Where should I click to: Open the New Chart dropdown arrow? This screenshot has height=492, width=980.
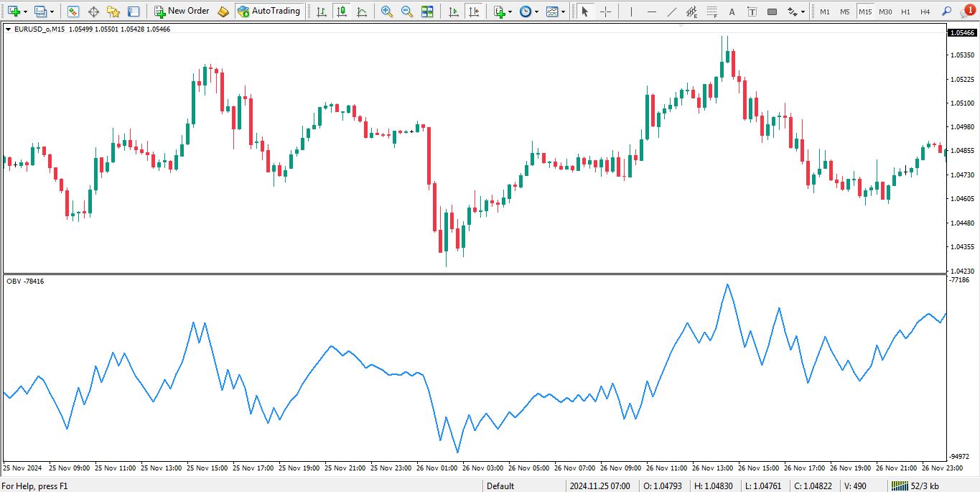[26, 11]
